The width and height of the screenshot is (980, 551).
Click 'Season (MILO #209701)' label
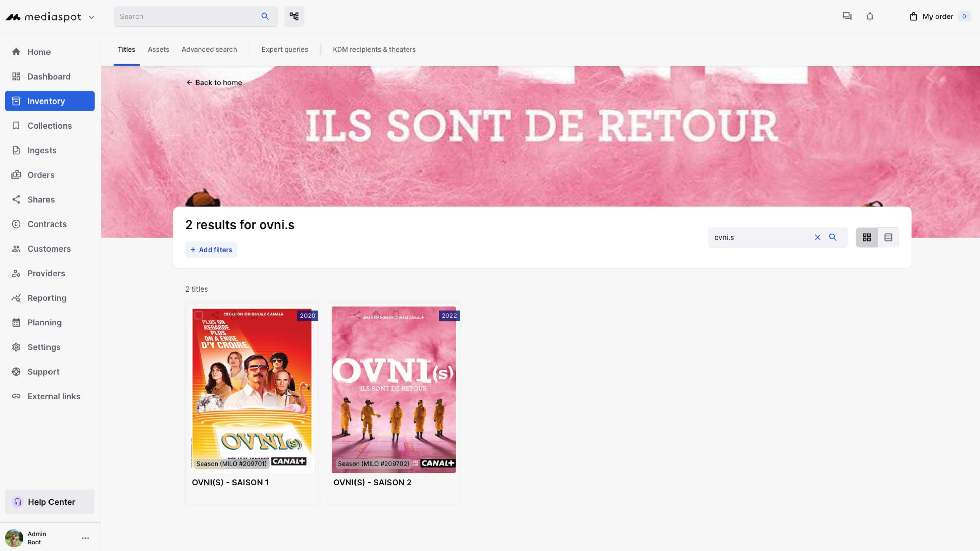tap(231, 464)
